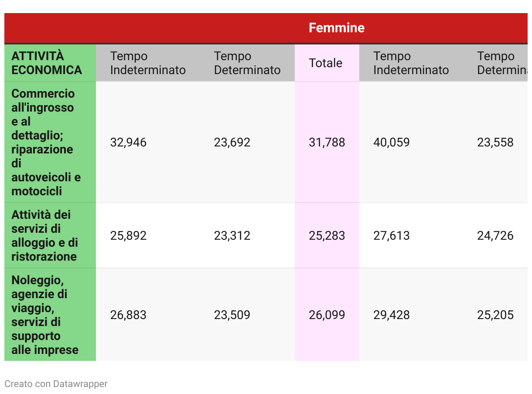Viewport: 532px width, 394px height.
Task: Click the highlighted total value 26,099
Action: (x=327, y=315)
